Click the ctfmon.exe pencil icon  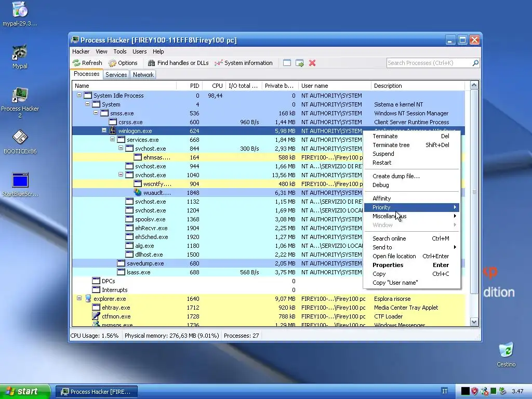96,316
